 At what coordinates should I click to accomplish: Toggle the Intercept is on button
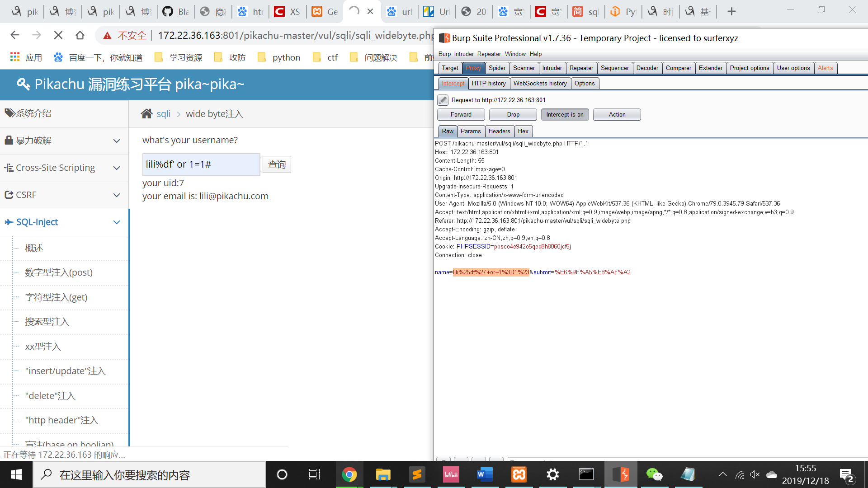[565, 115]
